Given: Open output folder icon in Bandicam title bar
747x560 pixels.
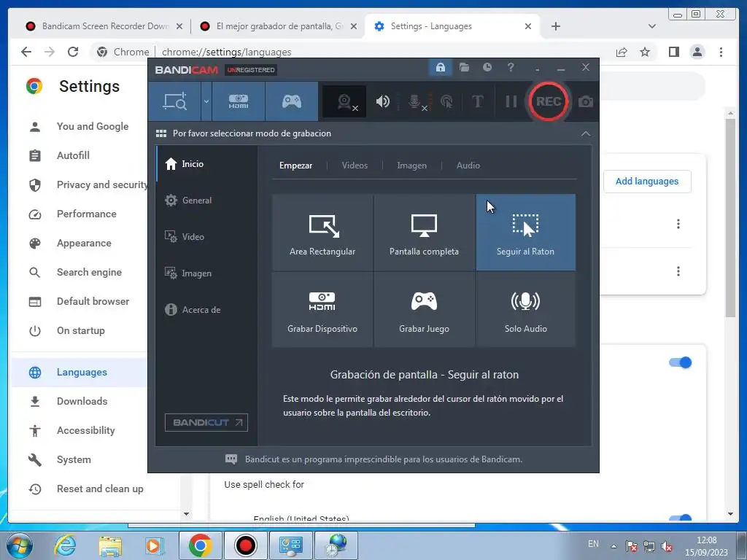Looking at the screenshot, I should coord(464,67).
